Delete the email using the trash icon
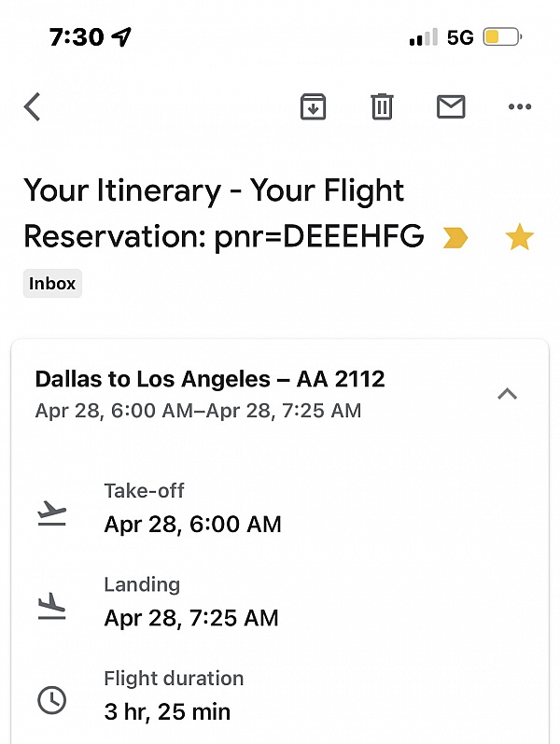 point(382,106)
